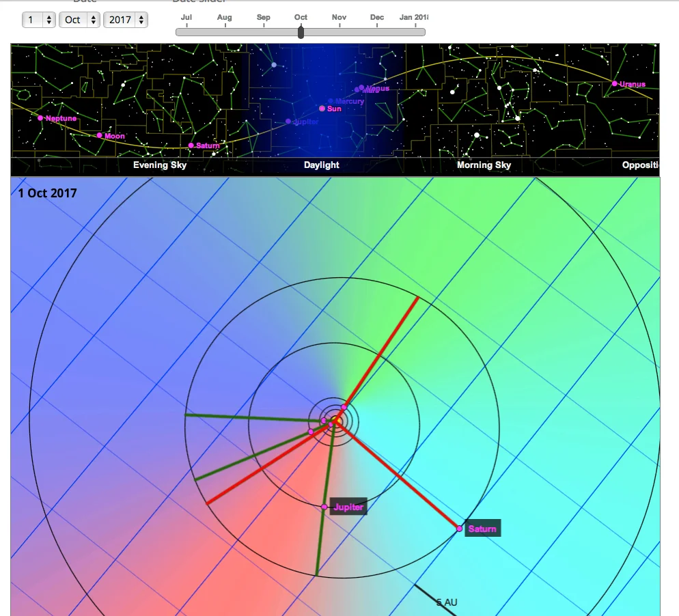Screen dimensions: 679x616
Task: Open the month dropdown showing Oct
Action: 80,20
